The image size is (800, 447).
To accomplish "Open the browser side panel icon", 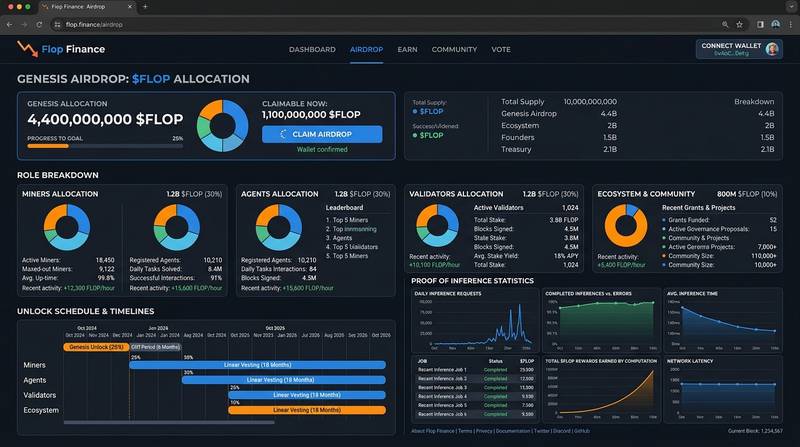I will tap(760, 24).
